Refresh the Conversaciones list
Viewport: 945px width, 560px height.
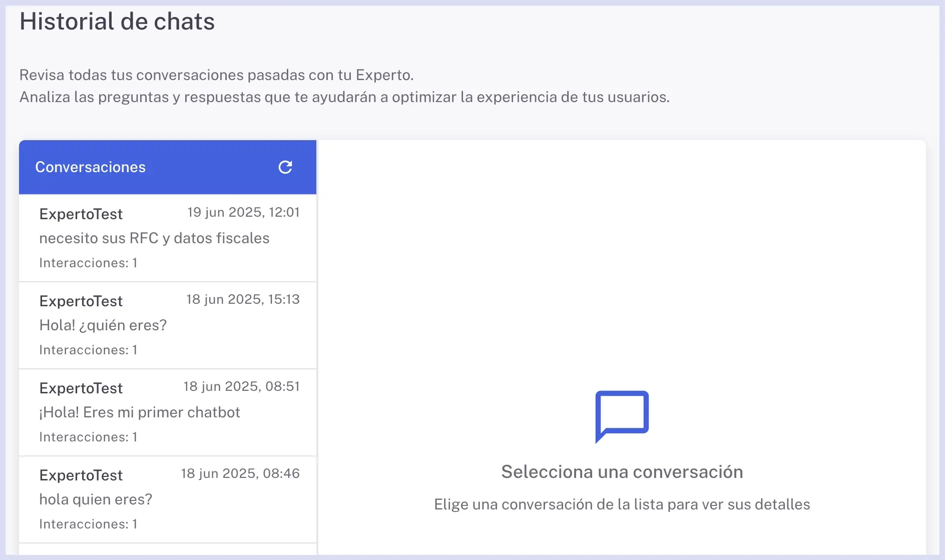285,167
